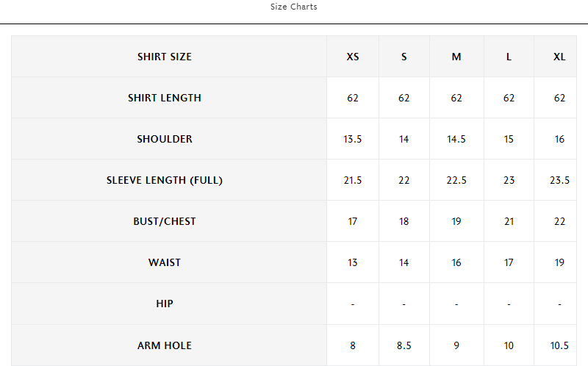This screenshot has height=366, width=588.
Task: Select the S size column header
Action: click(x=404, y=57)
